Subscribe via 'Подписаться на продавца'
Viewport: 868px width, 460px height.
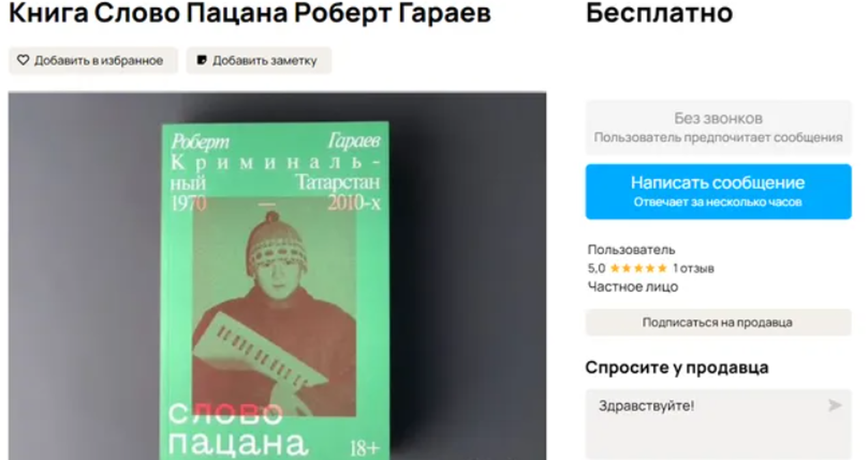tap(718, 323)
